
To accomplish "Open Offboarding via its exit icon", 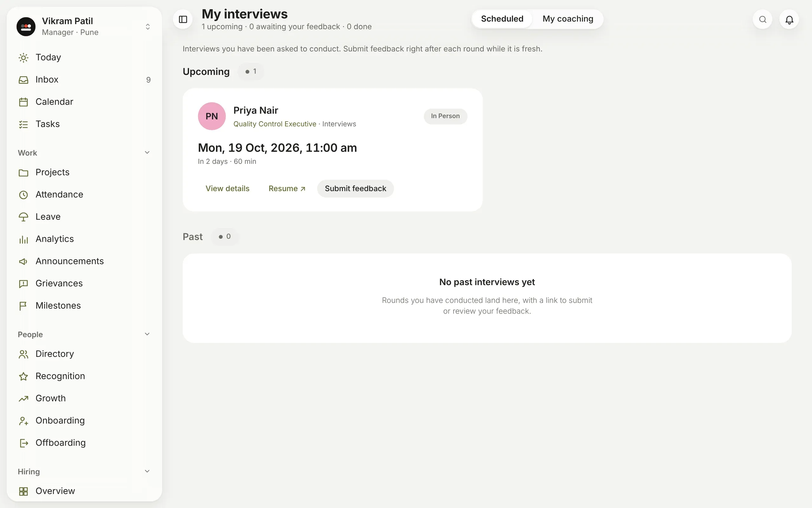I will click(23, 443).
